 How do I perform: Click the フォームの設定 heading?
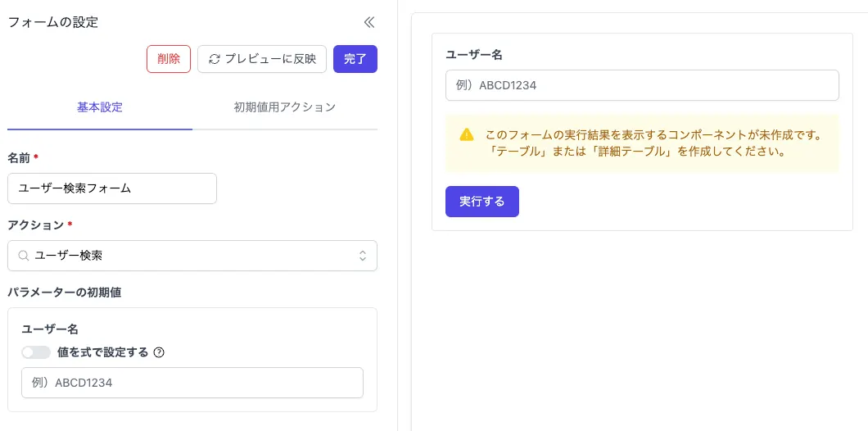point(53,22)
